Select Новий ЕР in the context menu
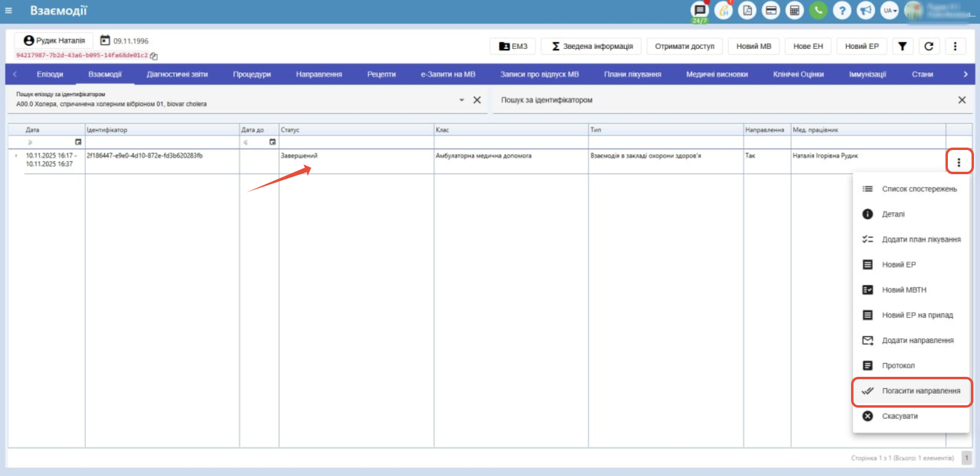 [x=912, y=264]
